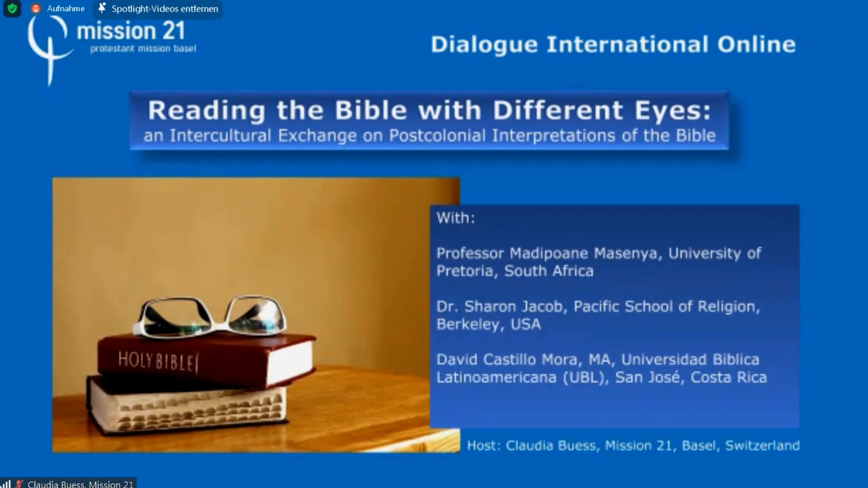Image resolution: width=868 pixels, height=488 pixels.
Task: Click the Intercultural Exchange subtitle line
Action: click(429, 136)
